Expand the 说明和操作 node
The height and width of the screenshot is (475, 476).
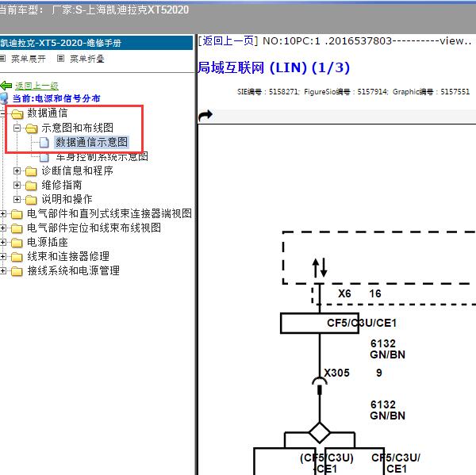point(17,199)
